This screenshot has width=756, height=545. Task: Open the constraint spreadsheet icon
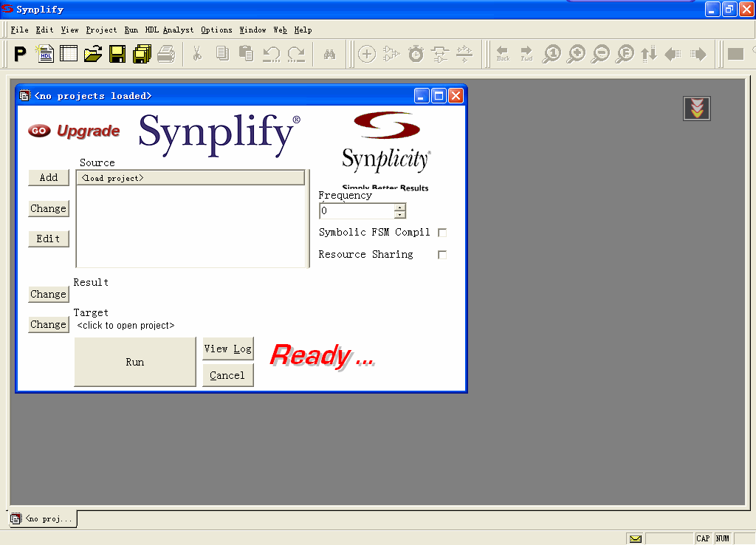point(69,54)
